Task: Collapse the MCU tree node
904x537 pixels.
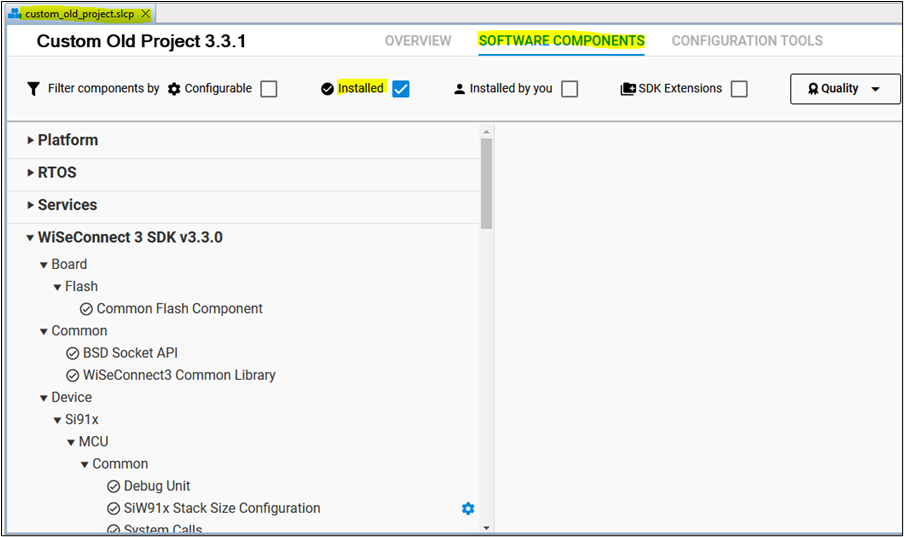Action: [71, 442]
